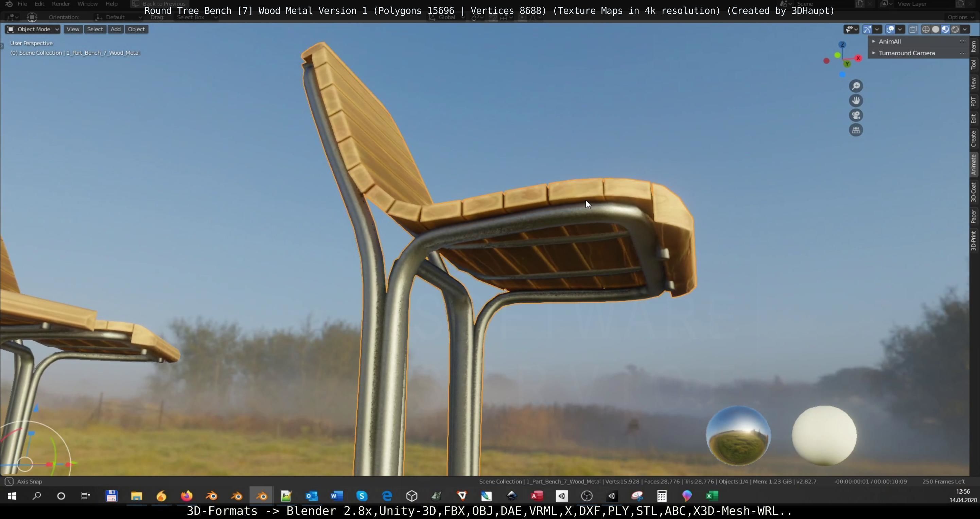Click the zoom view magnifier icon
Image resolution: width=980 pixels, height=519 pixels.
pos(856,86)
